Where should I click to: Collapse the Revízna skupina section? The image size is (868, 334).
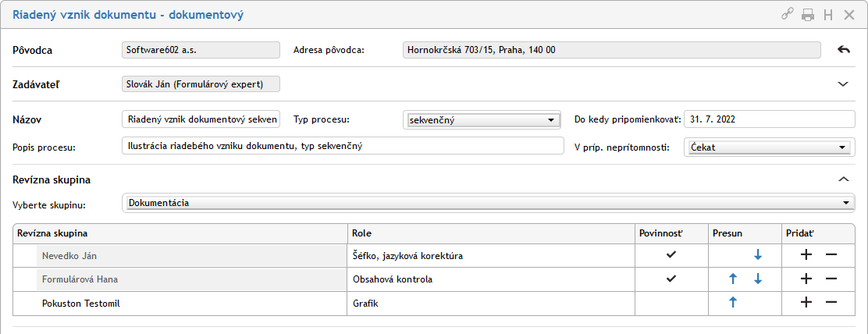tap(843, 179)
